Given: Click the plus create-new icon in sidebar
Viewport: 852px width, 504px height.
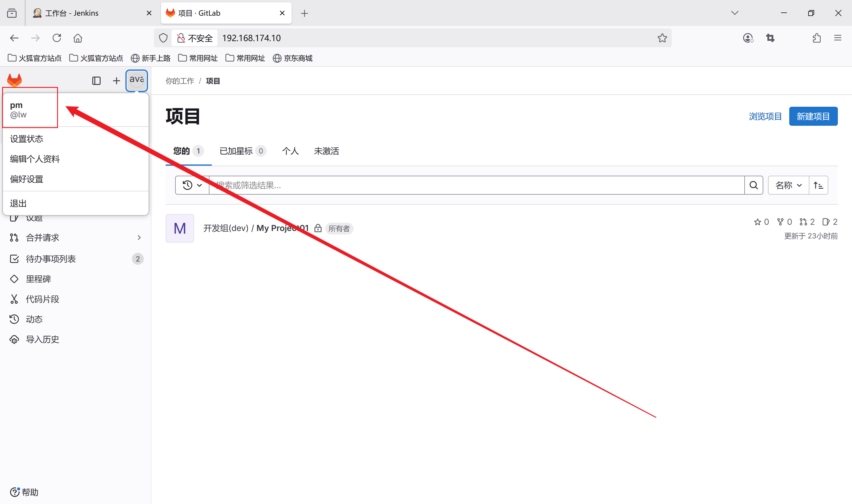Looking at the screenshot, I should 116,81.
